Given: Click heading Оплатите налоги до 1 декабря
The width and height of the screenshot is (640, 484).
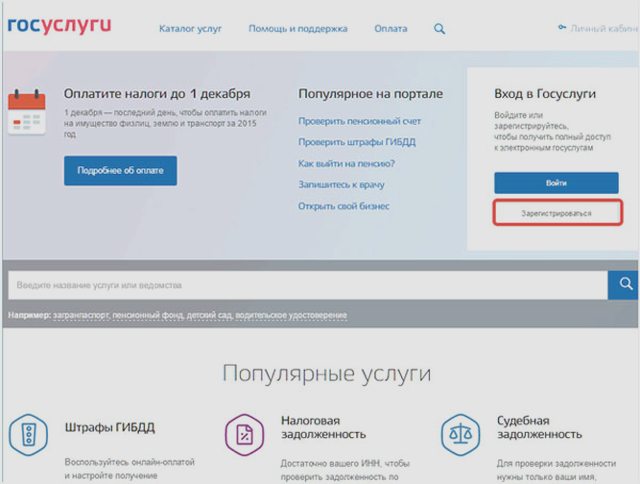Looking at the screenshot, I should (157, 94).
